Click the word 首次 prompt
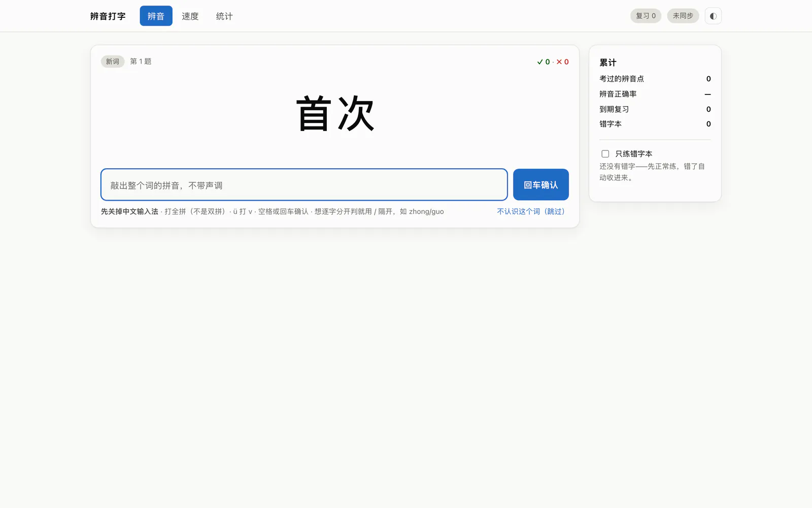The width and height of the screenshot is (812, 508). (335, 114)
